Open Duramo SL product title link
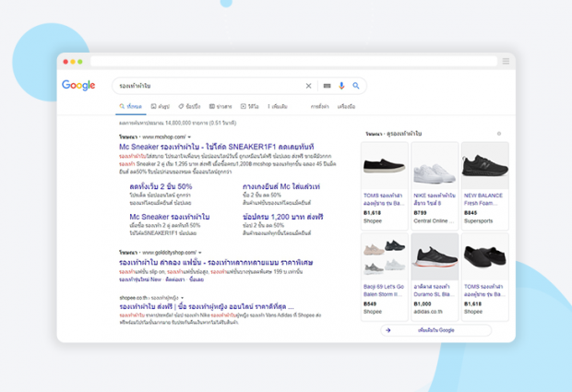The height and width of the screenshot is (392, 572). click(433, 291)
